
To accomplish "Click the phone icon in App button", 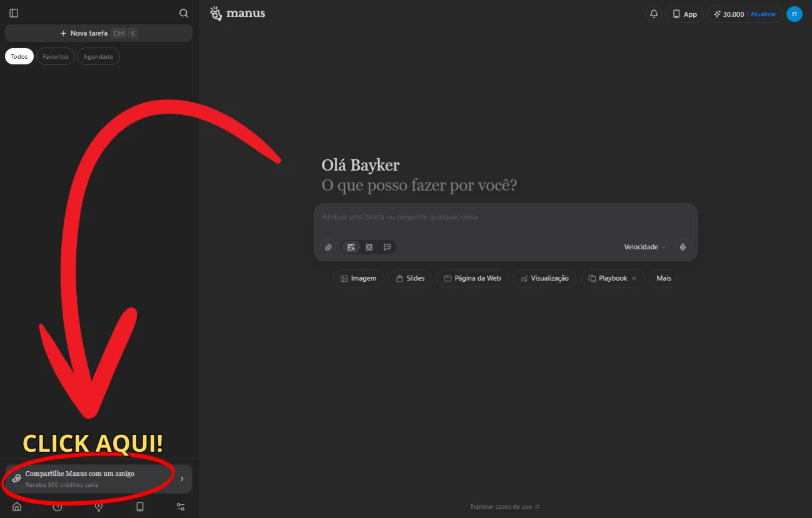I will point(676,14).
